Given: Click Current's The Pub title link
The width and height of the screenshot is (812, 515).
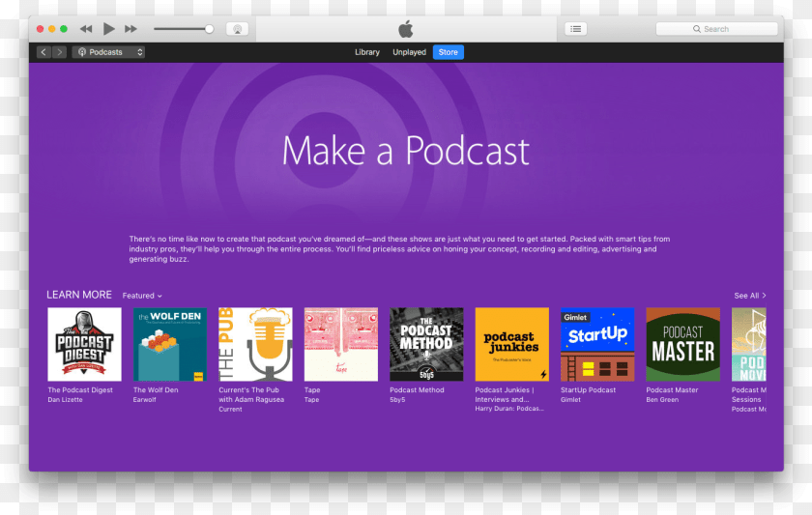Looking at the screenshot, I should [x=251, y=394].
